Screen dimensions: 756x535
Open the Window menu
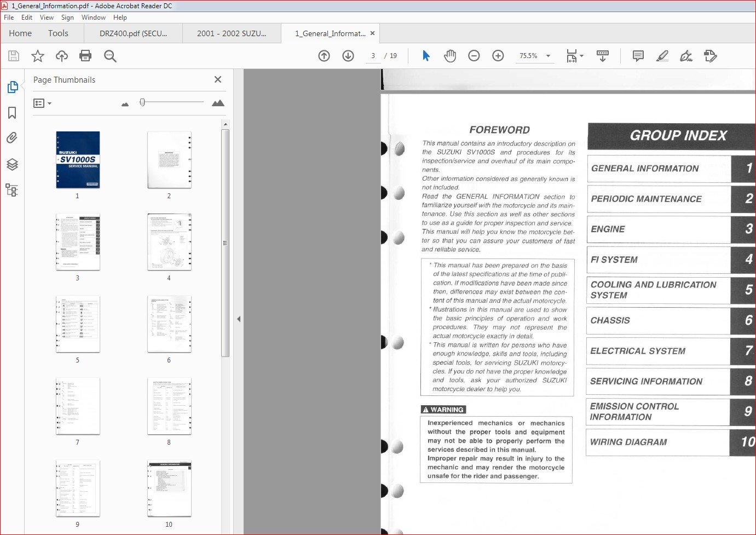[94, 18]
